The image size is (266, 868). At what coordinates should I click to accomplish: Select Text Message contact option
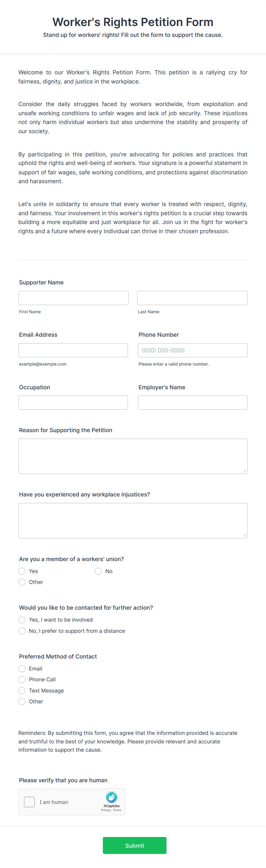(21, 691)
